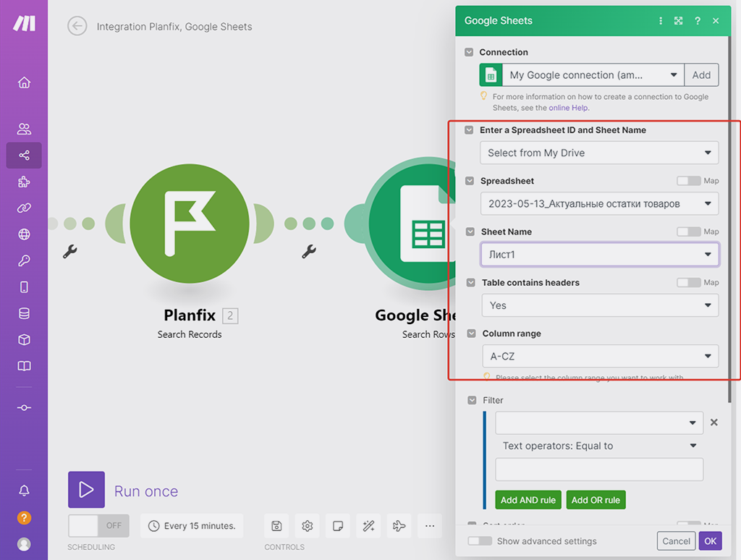Click the filter value input field

pyautogui.click(x=599, y=470)
